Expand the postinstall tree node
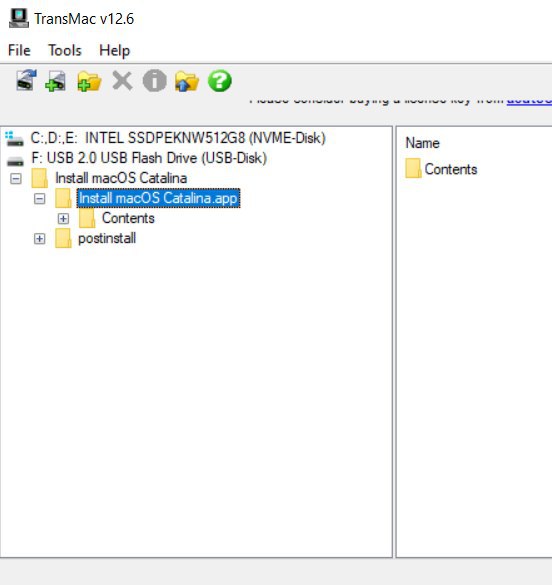 (40, 239)
